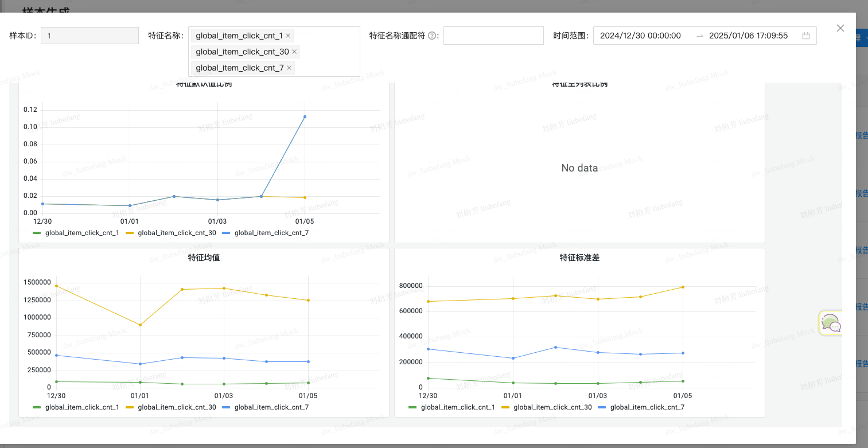This screenshot has width=868, height=448.
Task: Close the dialog with the X icon
Action: coord(840,28)
